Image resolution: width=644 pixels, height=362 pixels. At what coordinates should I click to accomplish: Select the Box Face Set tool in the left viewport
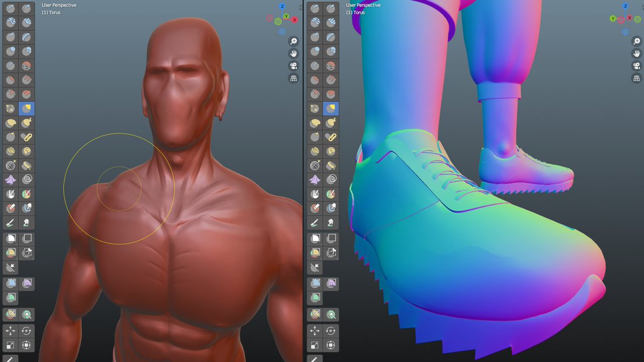(x=10, y=253)
